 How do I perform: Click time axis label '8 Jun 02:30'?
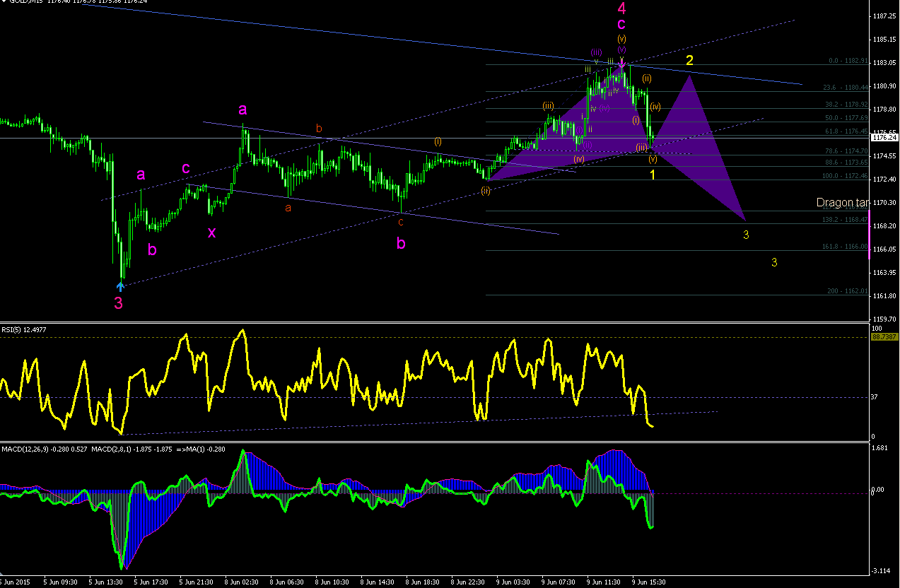pos(240,582)
